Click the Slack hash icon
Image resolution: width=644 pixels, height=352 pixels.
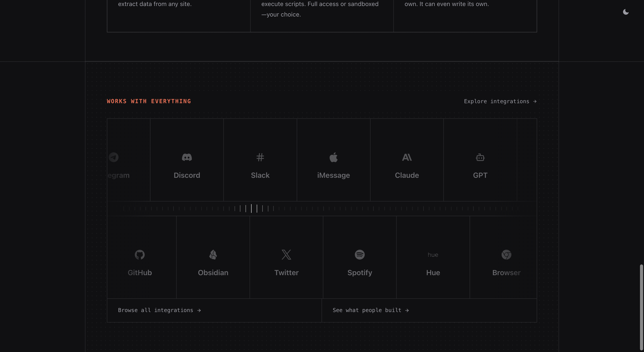260,157
